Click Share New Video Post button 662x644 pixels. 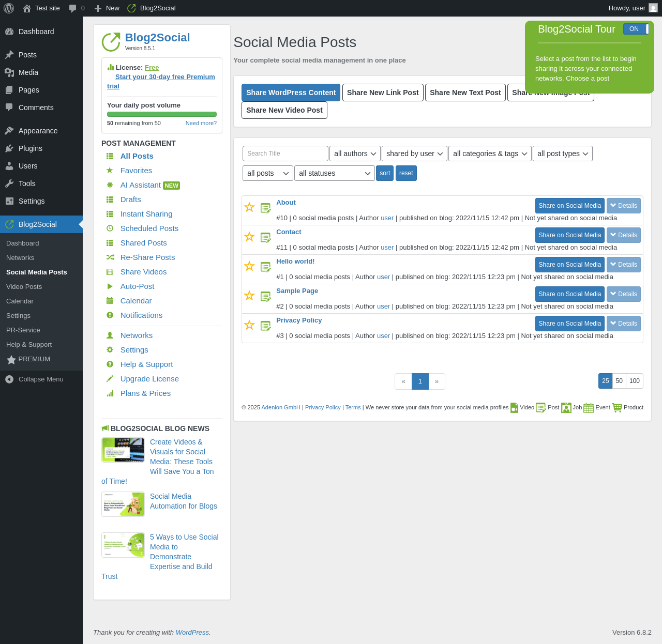[x=284, y=110]
